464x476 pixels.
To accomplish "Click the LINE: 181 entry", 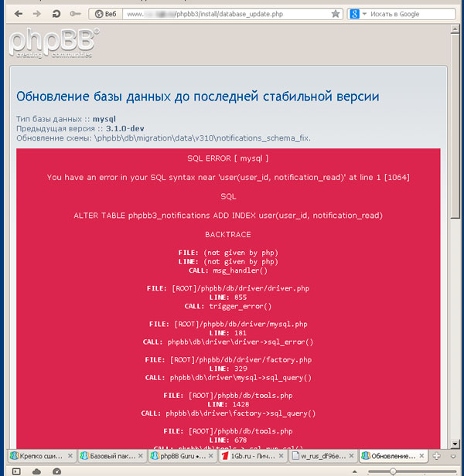I will pos(228,333).
